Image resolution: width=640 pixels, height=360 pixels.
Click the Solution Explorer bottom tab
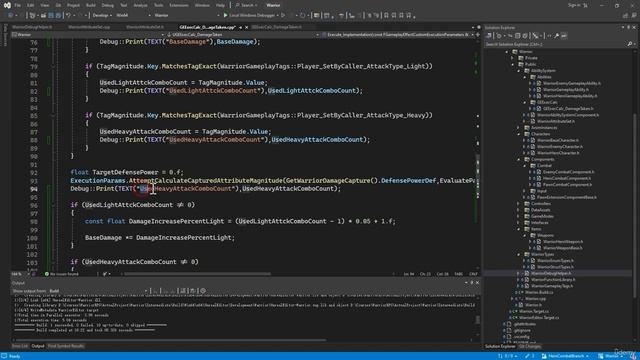[500, 347]
